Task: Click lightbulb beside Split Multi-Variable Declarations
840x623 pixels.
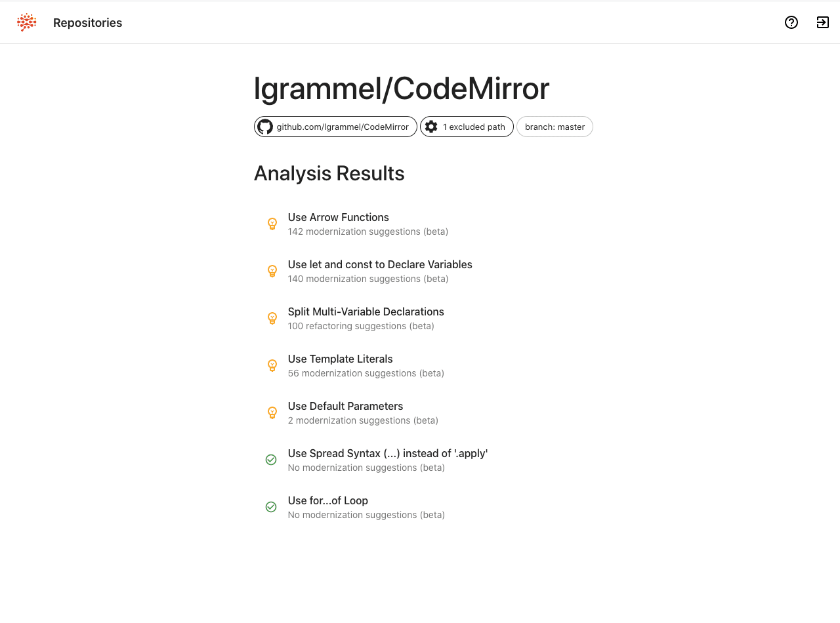Action: [x=272, y=318]
